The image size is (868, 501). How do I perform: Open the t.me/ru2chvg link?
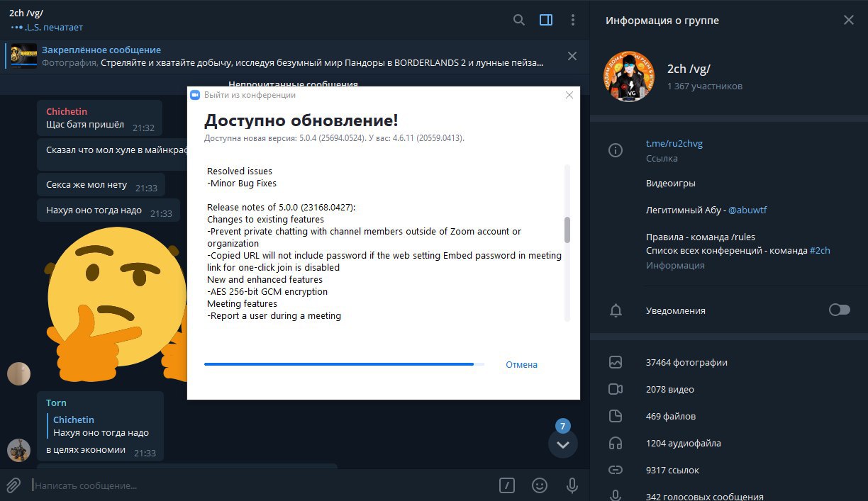[674, 143]
